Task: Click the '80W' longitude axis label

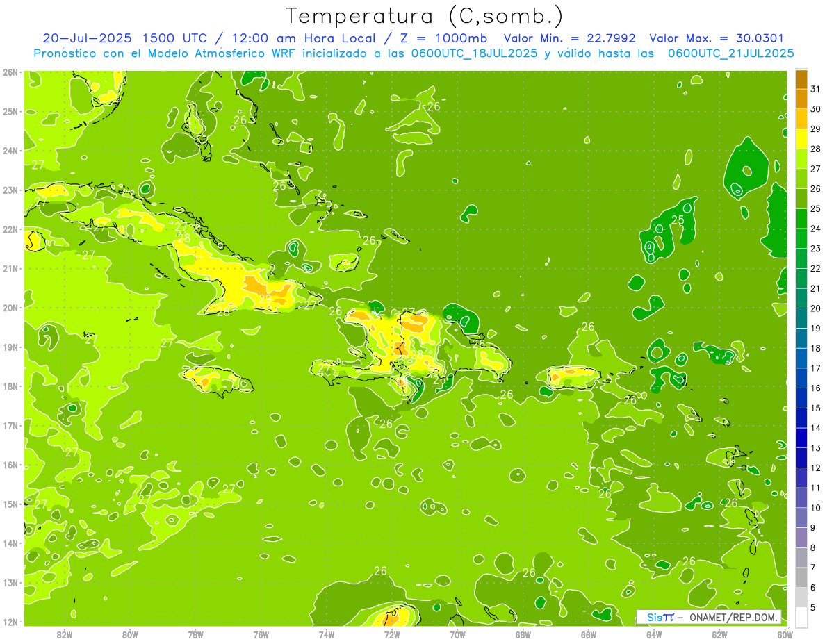Action: [x=130, y=634]
